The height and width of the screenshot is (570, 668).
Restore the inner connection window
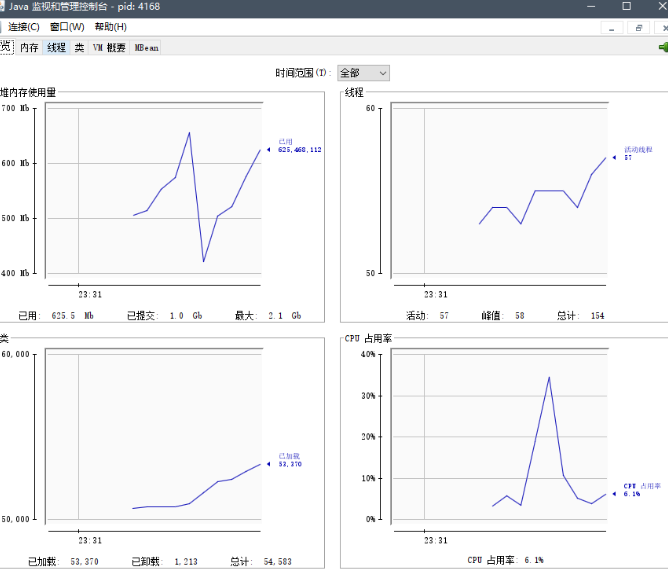tap(638, 28)
